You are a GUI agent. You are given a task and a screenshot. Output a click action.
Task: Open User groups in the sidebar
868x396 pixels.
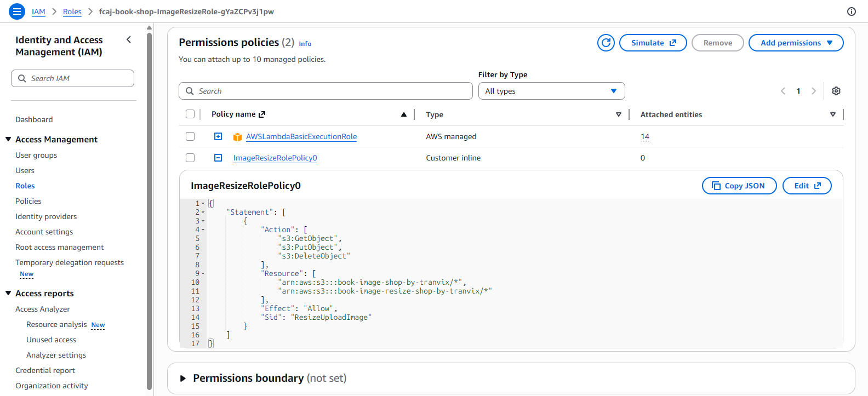tap(36, 155)
